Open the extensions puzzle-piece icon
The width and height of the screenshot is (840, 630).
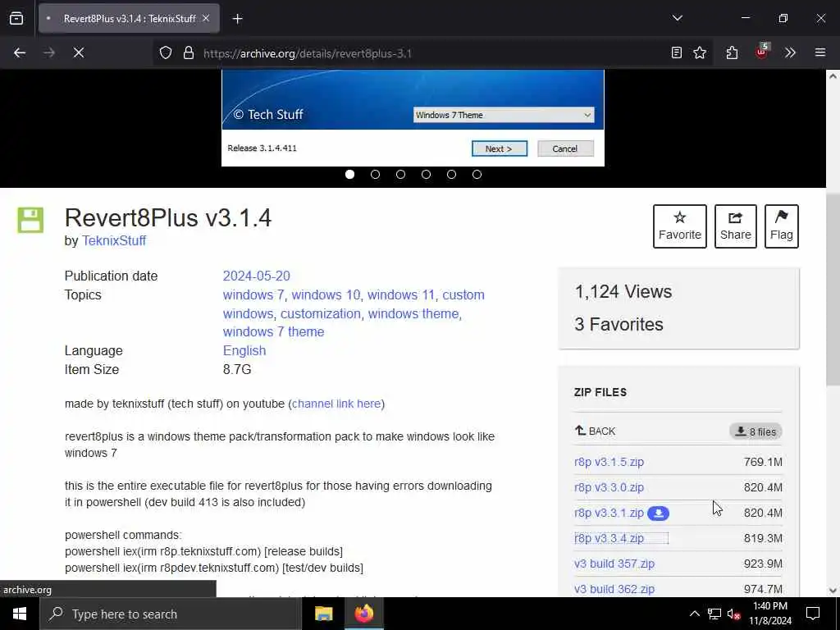tap(732, 52)
